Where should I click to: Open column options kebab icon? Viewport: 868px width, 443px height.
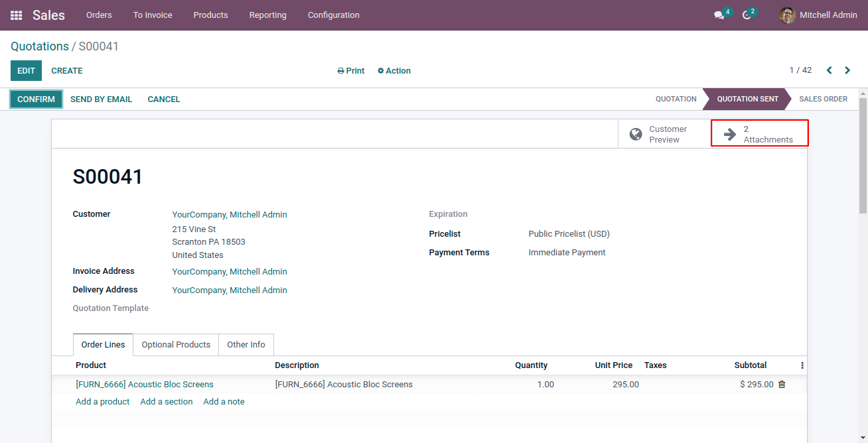click(x=802, y=365)
